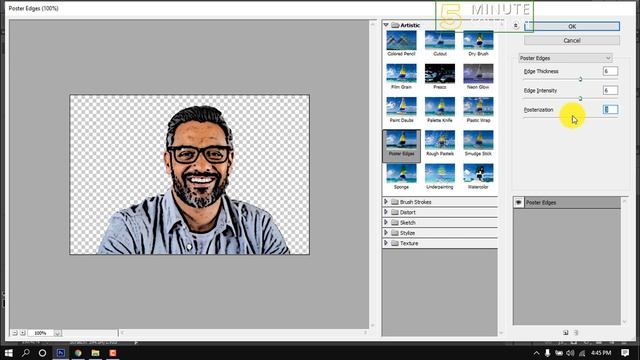Expand the Brush Strokes folder
Screen dimensions: 640x360
(x=386, y=202)
